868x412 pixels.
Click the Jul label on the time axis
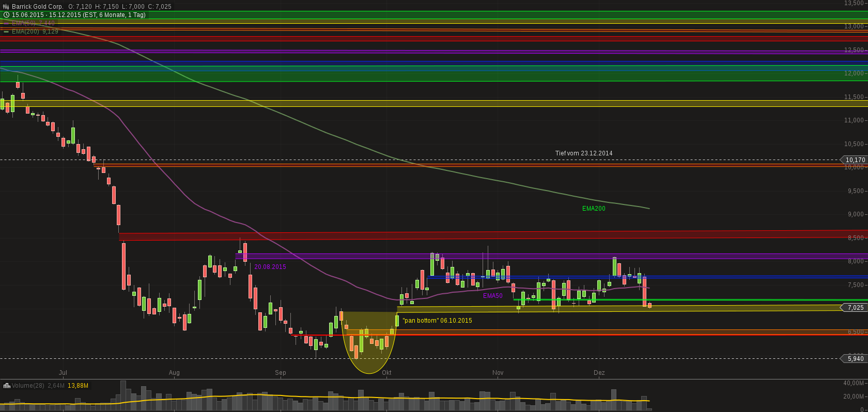point(63,373)
